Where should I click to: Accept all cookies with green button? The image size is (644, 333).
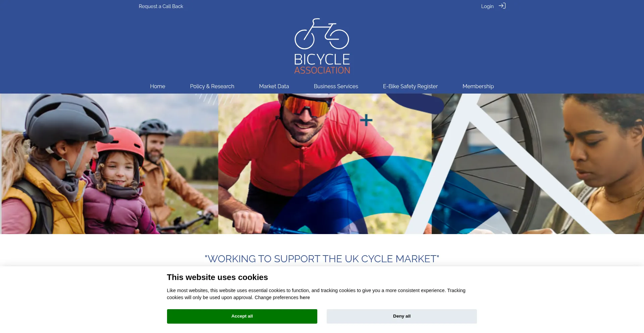[x=242, y=316]
